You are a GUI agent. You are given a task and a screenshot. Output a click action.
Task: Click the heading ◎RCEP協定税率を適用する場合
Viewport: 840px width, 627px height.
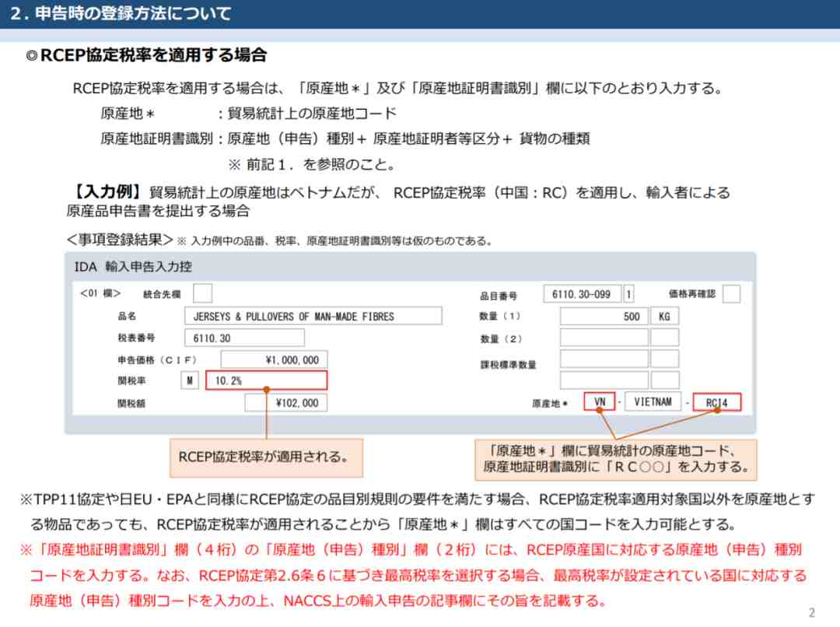click(146, 54)
